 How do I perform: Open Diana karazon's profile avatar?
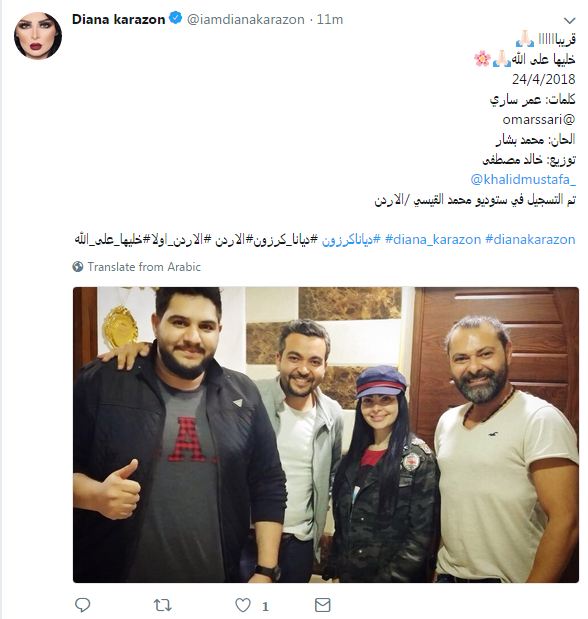pyautogui.click(x=38, y=36)
